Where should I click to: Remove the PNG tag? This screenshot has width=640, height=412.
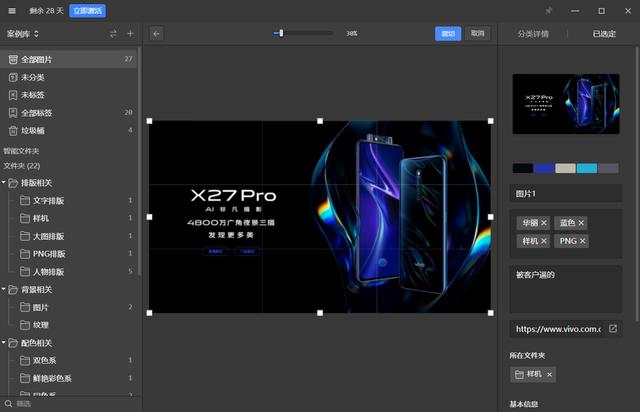click(582, 241)
